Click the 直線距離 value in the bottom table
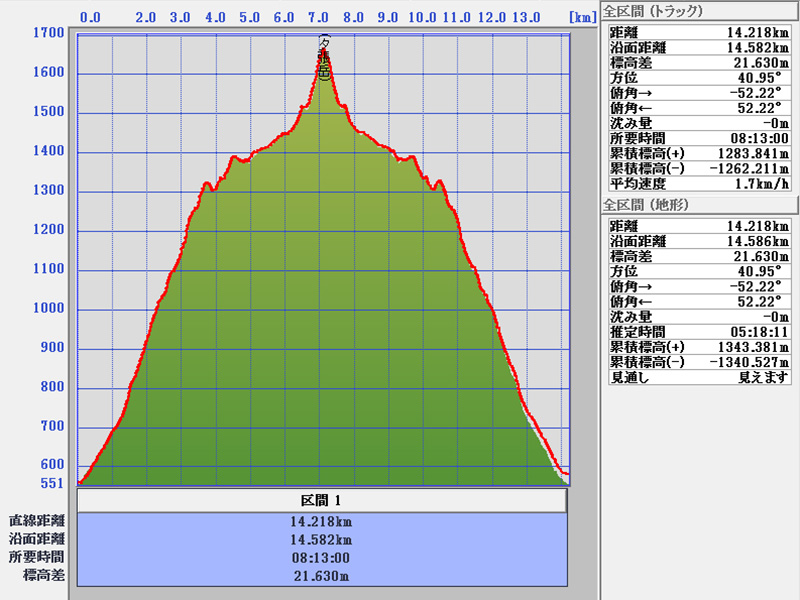Screen dimensions: 800x600 (x=321, y=521)
